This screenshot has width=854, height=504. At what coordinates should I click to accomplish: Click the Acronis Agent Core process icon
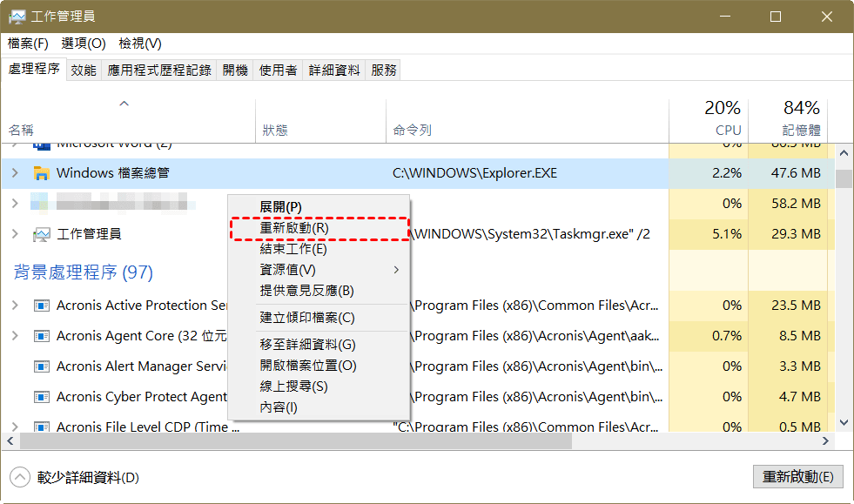(42, 336)
